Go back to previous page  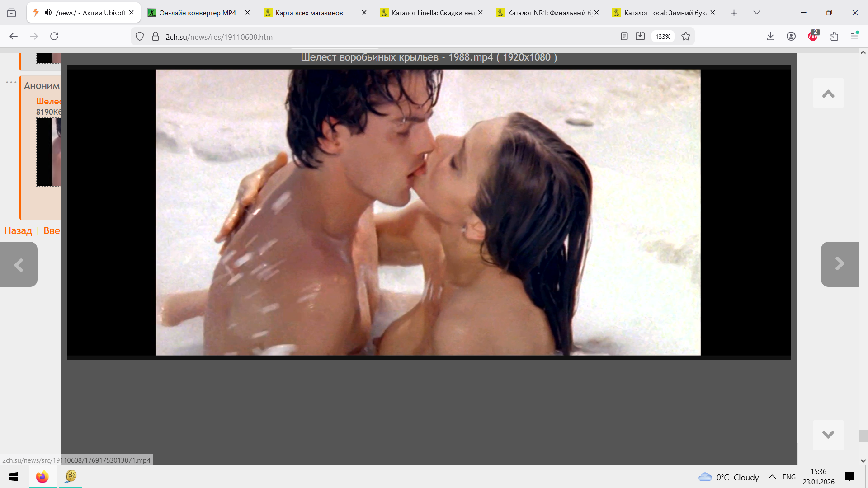pos(14,36)
